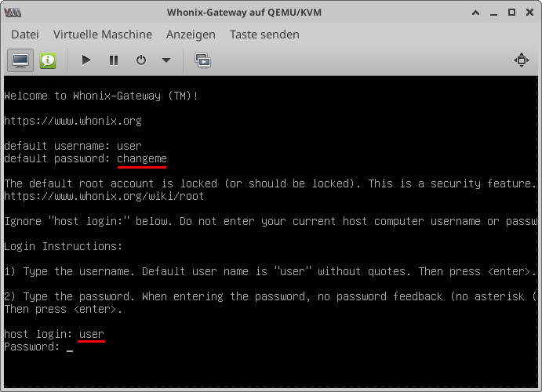Viewport: 542px width, 392px height.
Task: Expand the shutdown options dropdown arrow
Action: tap(166, 60)
